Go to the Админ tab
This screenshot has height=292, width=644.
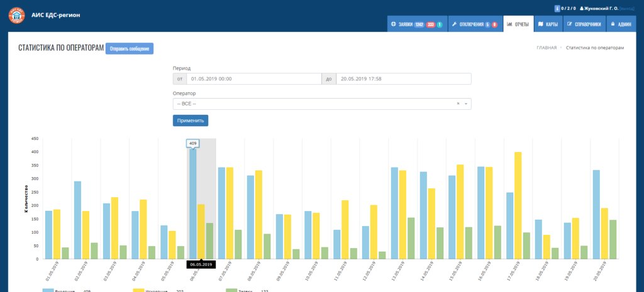[x=621, y=24]
